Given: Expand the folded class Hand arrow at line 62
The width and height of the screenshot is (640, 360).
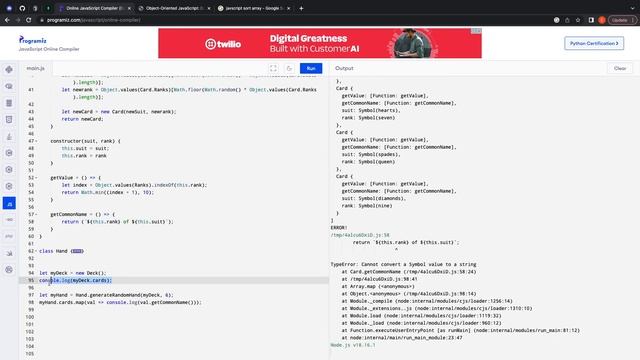Looking at the screenshot, I should click(x=36, y=251).
